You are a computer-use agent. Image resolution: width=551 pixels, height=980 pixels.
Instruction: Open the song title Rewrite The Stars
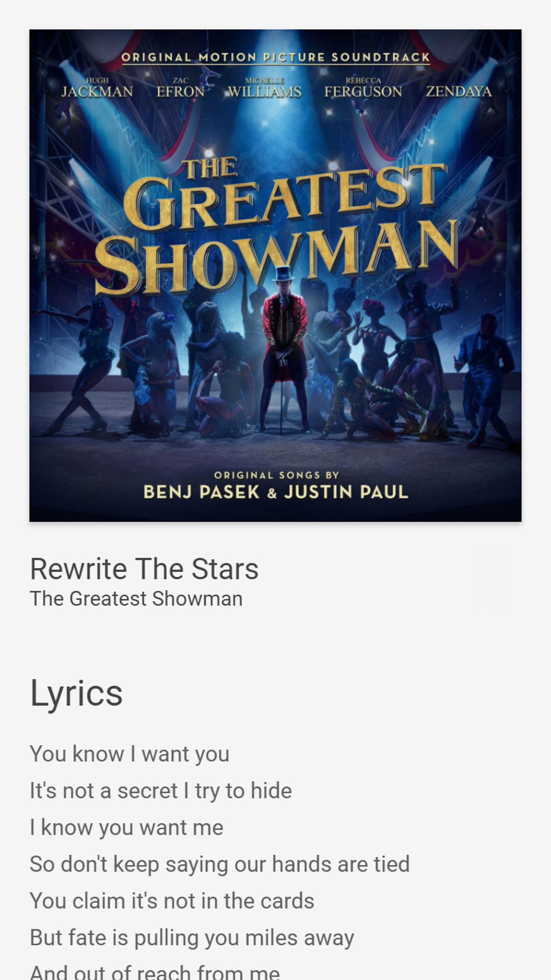point(144,569)
